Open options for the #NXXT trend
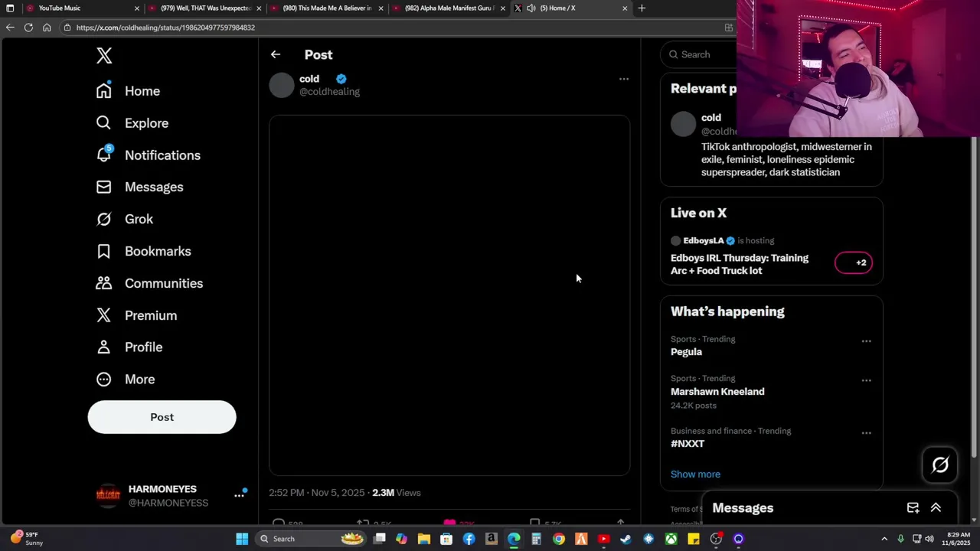The height and width of the screenshot is (551, 980). pyautogui.click(x=866, y=433)
